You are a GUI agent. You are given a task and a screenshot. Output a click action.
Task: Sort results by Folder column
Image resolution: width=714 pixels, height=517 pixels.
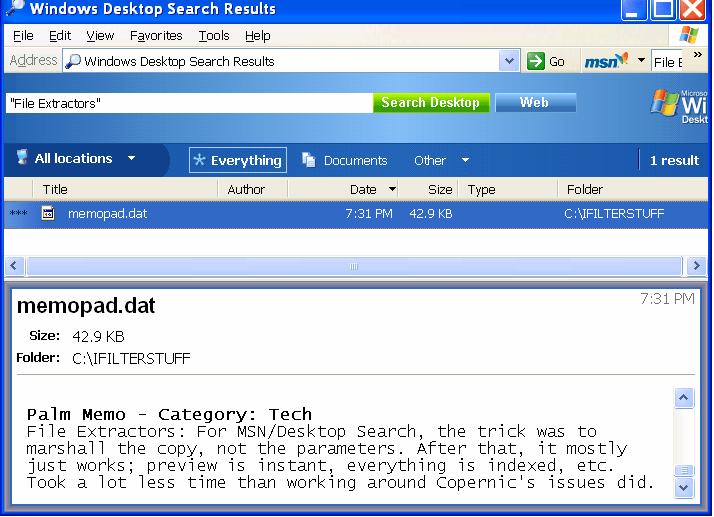tap(633, 189)
